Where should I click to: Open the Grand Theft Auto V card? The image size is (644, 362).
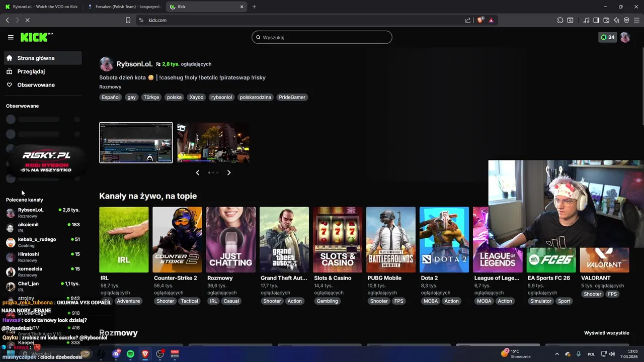point(284,240)
